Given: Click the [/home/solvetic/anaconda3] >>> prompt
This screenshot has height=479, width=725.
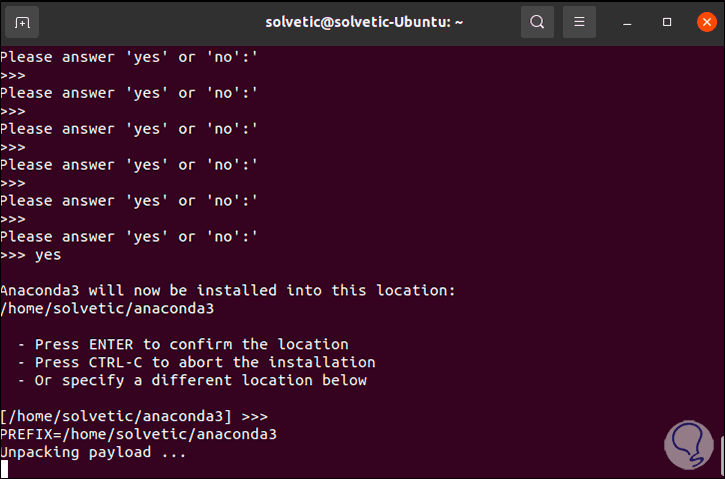Looking at the screenshot, I should [x=133, y=416].
